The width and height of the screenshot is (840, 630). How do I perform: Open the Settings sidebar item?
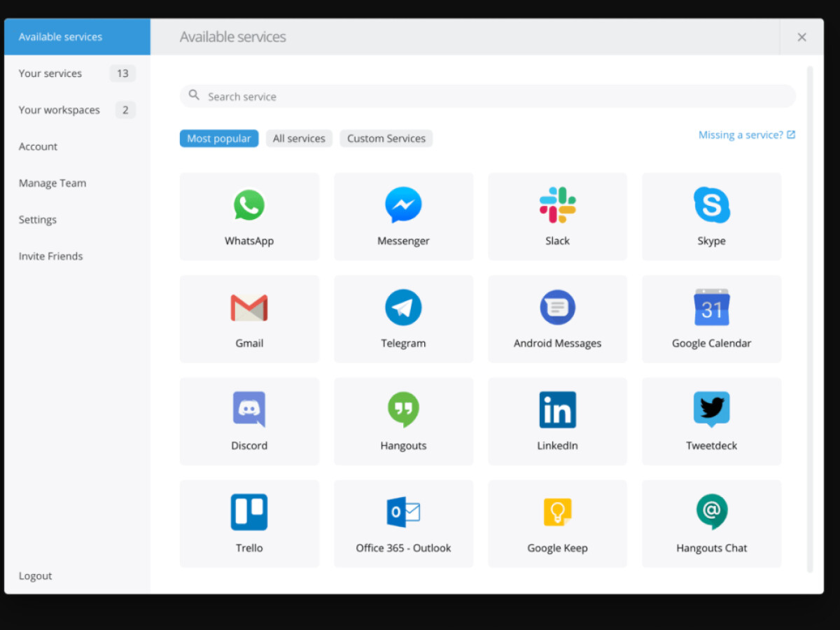[38, 220]
